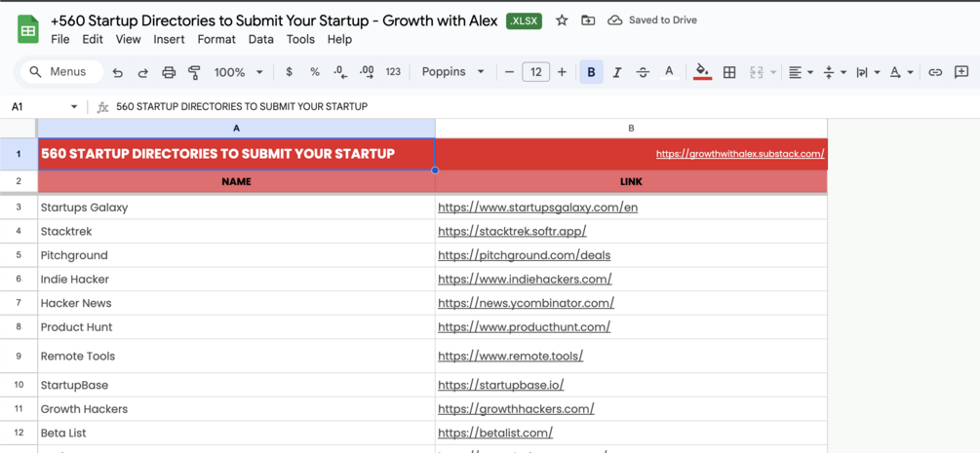Open growthwithalex.substack.com link in header
Image resolution: width=980 pixels, height=453 pixels.
[x=740, y=154]
